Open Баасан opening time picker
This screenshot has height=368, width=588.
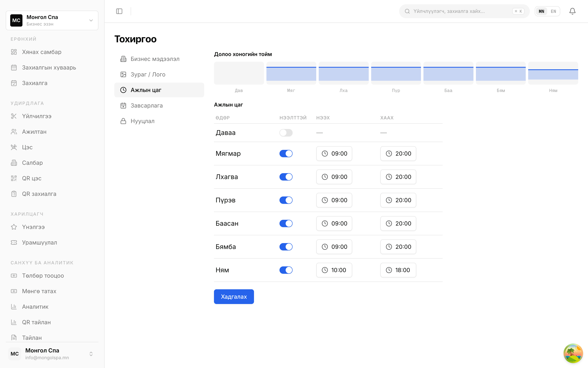[x=334, y=223]
